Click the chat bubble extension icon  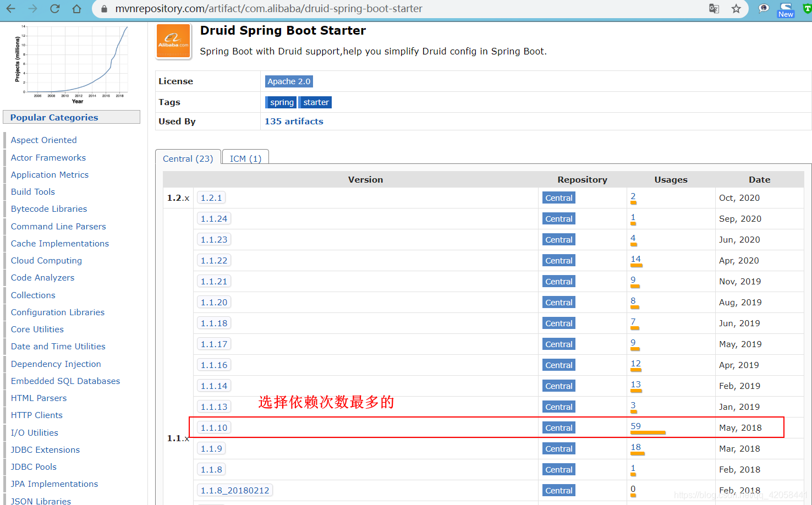click(764, 9)
